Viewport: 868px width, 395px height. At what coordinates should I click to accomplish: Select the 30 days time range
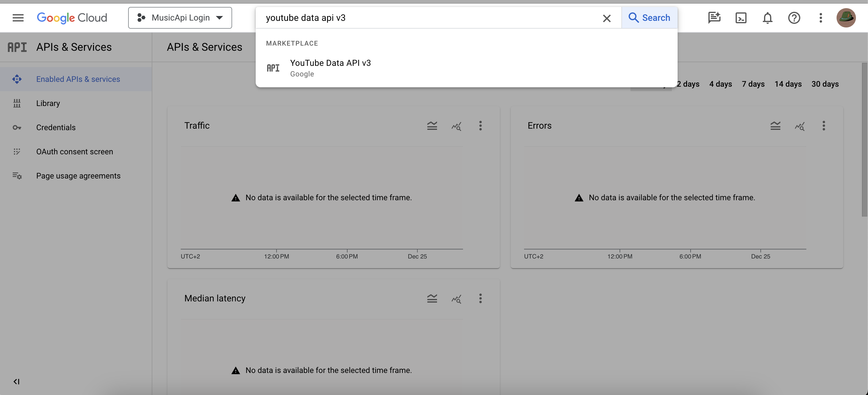(x=825, y=84)
